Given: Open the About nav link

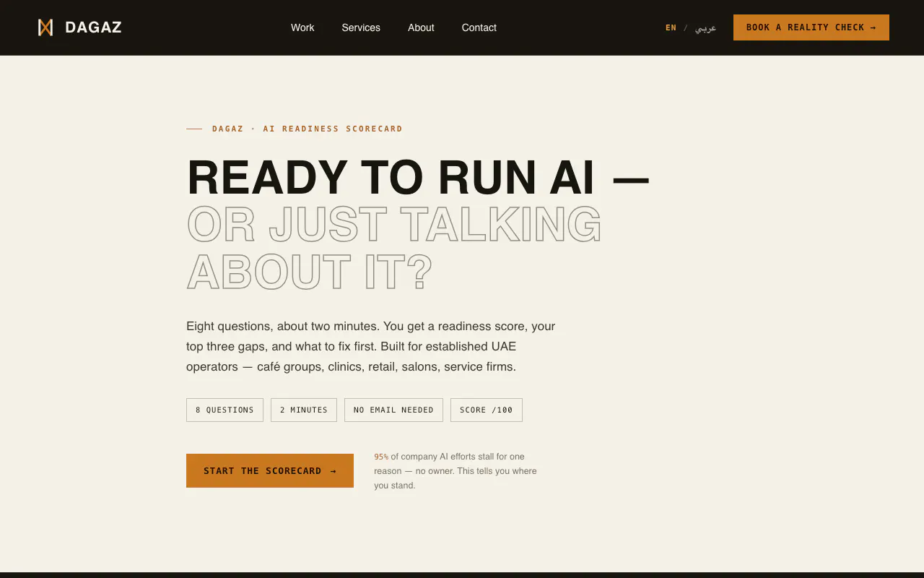Looking at the screenshot, I should 421,27.
